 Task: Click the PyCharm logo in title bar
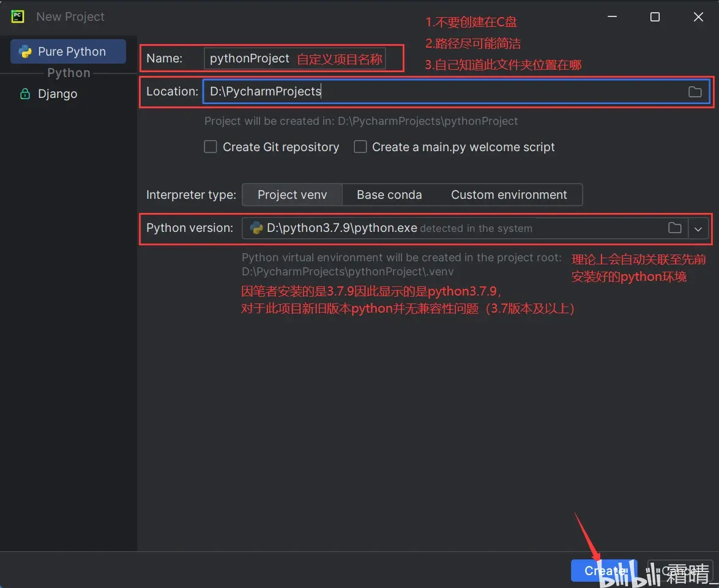pos(17,17)
